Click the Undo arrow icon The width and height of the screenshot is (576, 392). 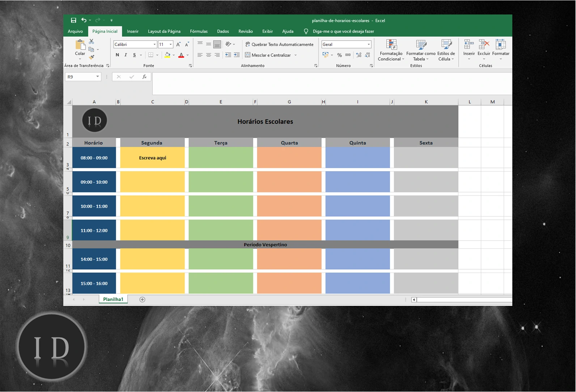(x=84, y=20)
